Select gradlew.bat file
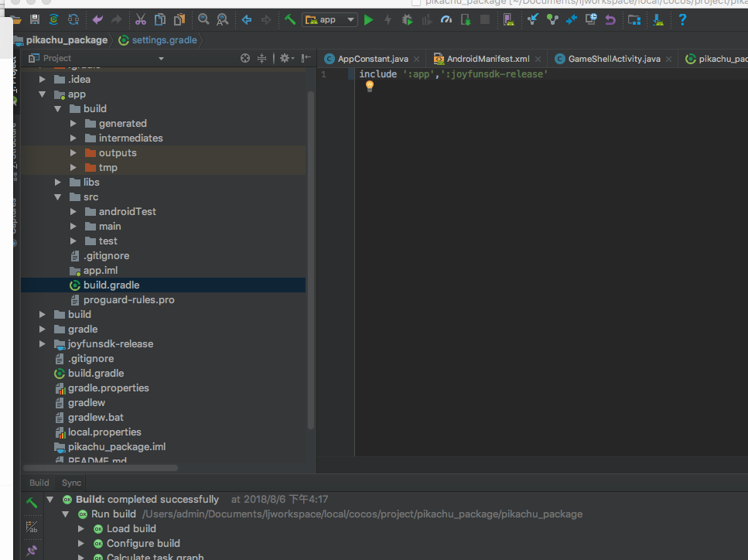Screen dimensions: 748x560 [95, 418]
